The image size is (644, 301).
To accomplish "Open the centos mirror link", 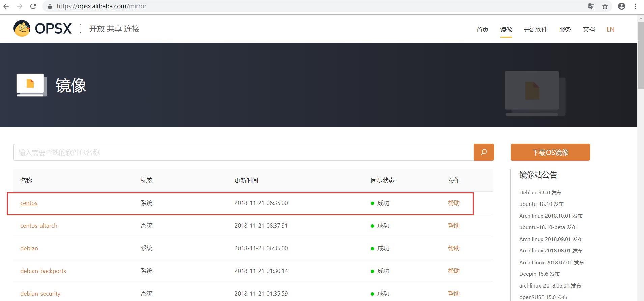I will 29,203.
